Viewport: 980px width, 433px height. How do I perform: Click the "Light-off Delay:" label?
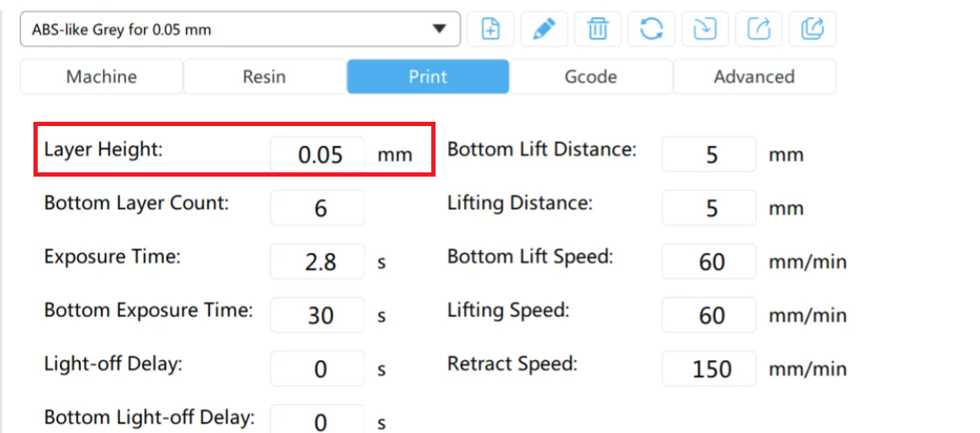113,364
